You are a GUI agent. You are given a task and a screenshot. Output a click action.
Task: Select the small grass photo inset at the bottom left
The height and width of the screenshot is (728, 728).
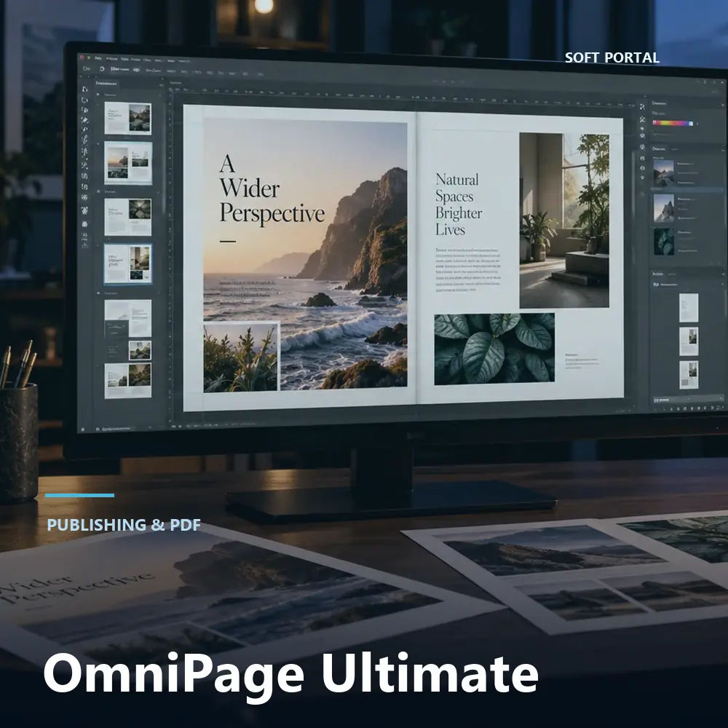[242, 357]
